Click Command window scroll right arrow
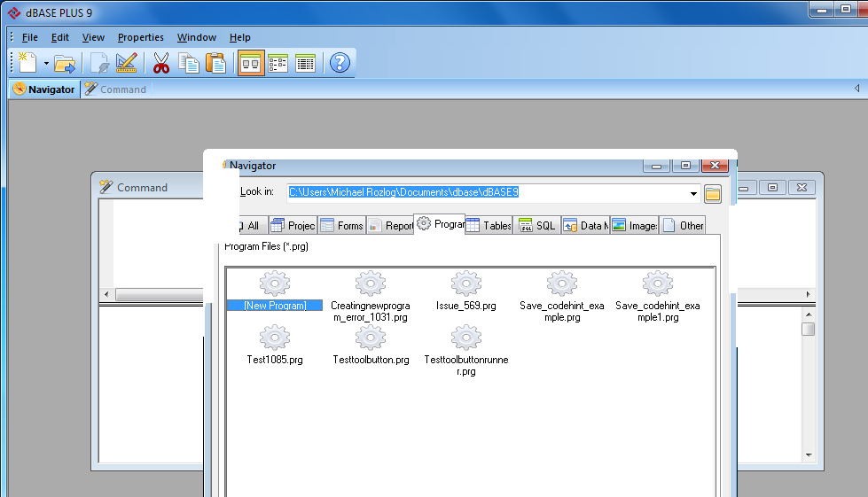Screen dimensions: 868x497 click(x=809, y=295)
